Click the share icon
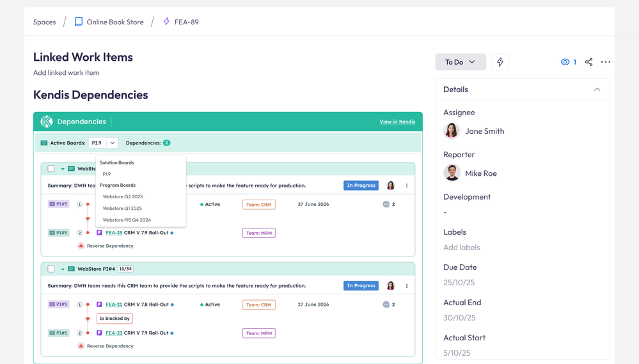The height and width of the screenshot is (364, 639). (x=588, y=62)
